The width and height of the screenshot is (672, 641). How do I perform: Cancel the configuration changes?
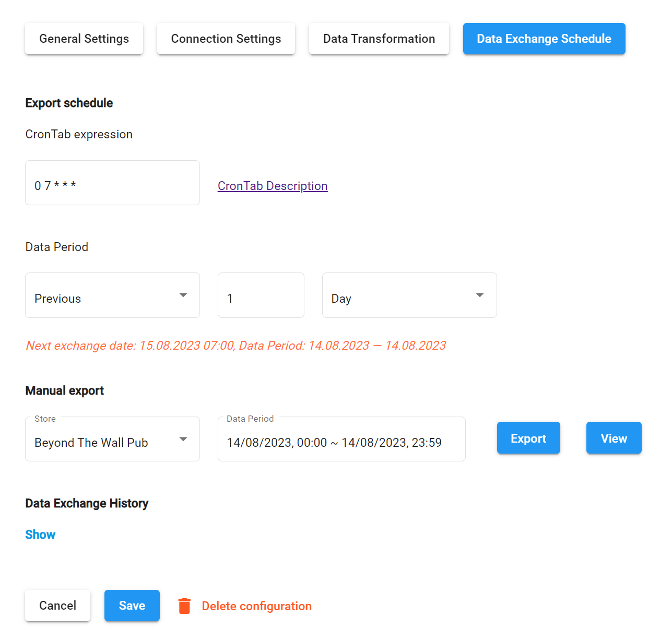(x=57, y=606)
